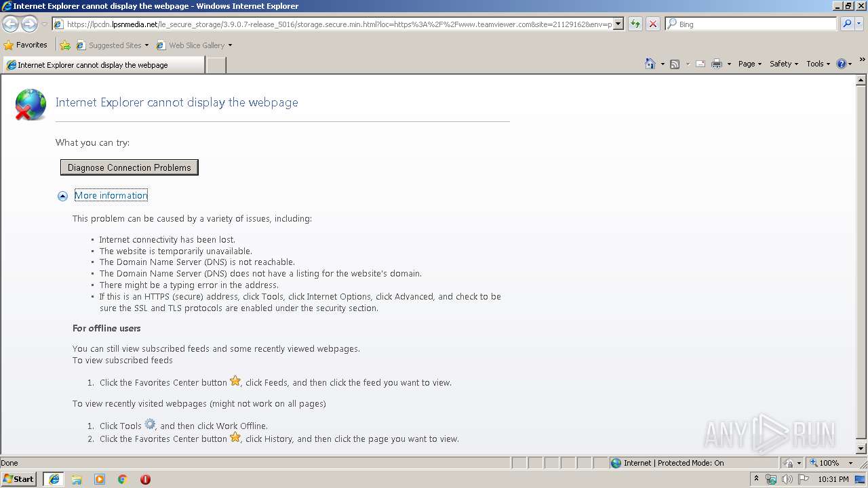
Task: Expand command bar overflow chevron
Action: point(863,60)
